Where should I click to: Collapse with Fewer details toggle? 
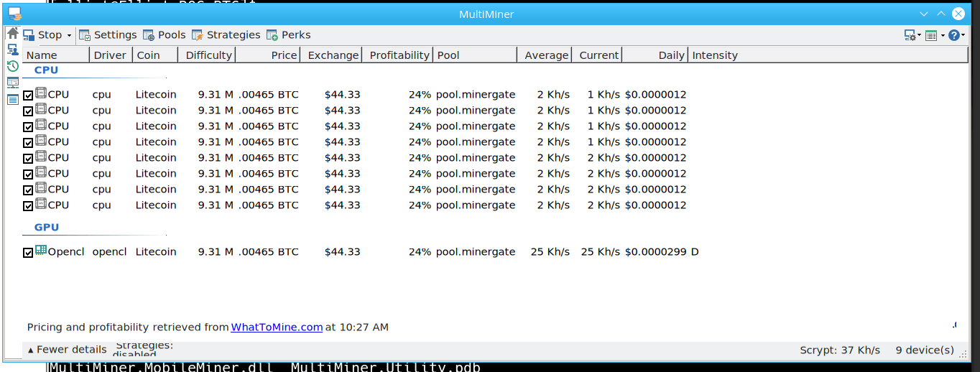coord(68,350)
